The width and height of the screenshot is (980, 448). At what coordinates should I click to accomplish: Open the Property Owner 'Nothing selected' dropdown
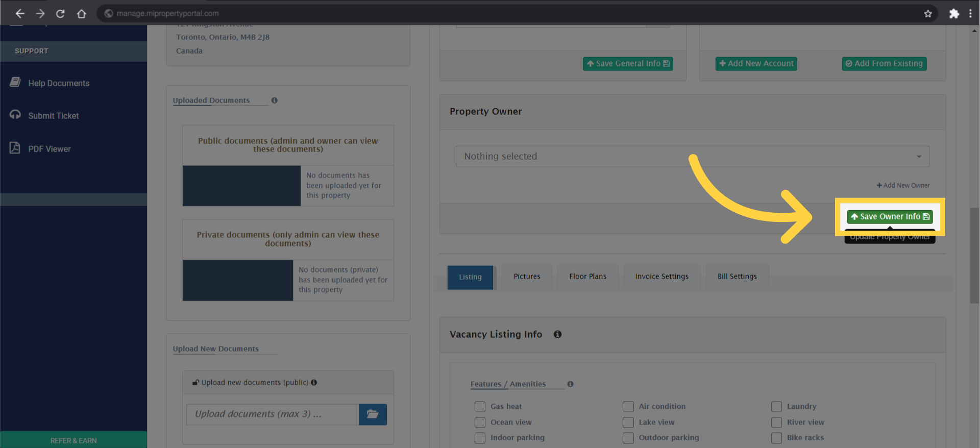pos(693,157)
